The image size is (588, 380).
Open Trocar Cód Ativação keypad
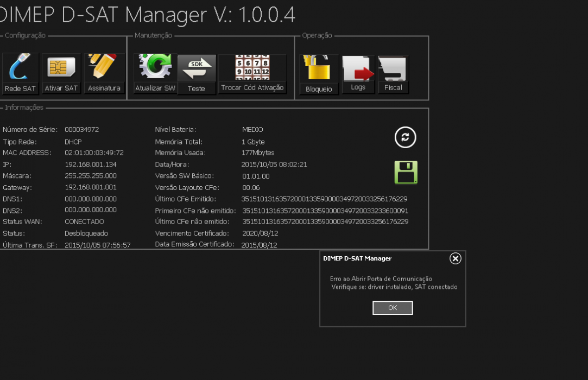coord(252,73)
